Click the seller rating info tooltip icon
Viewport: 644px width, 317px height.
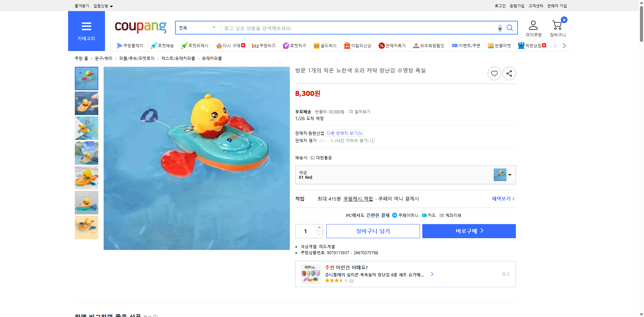[x=372, y=141]
